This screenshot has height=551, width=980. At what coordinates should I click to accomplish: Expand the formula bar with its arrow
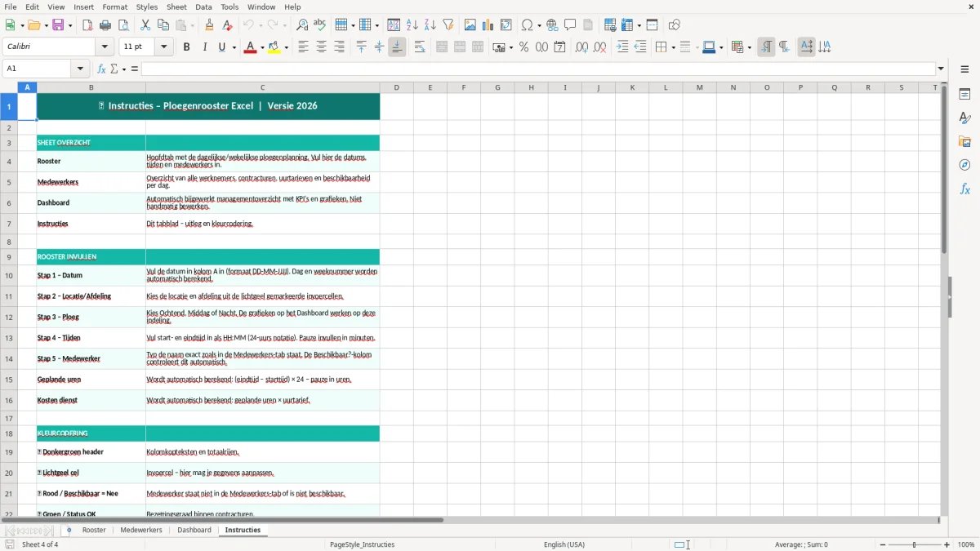[x=941, y=69]
